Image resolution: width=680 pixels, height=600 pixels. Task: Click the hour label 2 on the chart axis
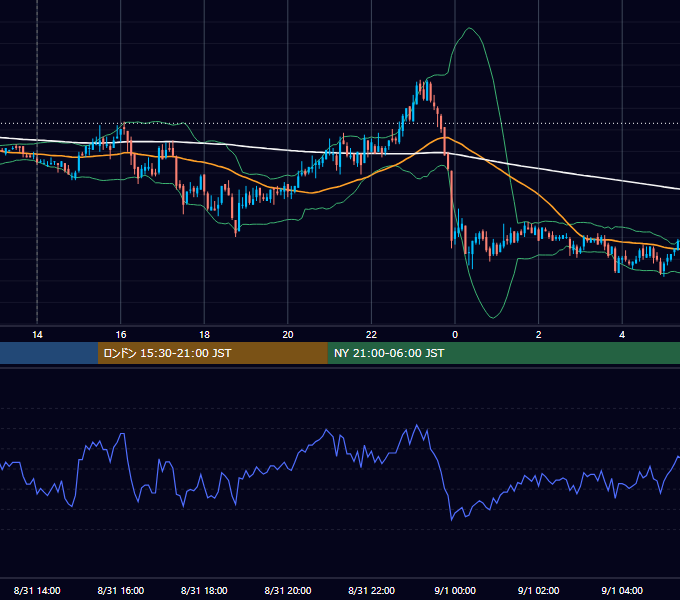pos(539,335)
